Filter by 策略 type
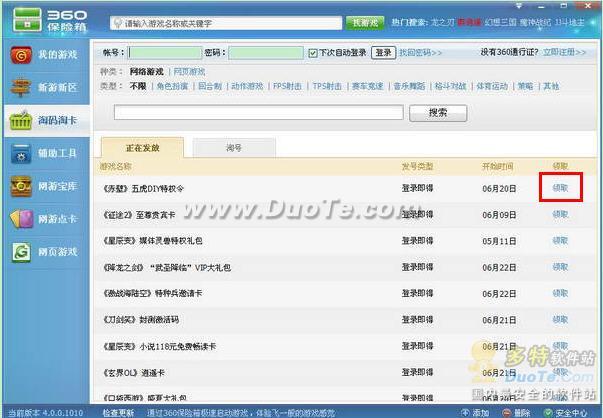The image size is (603, 418). pos(525,86)
